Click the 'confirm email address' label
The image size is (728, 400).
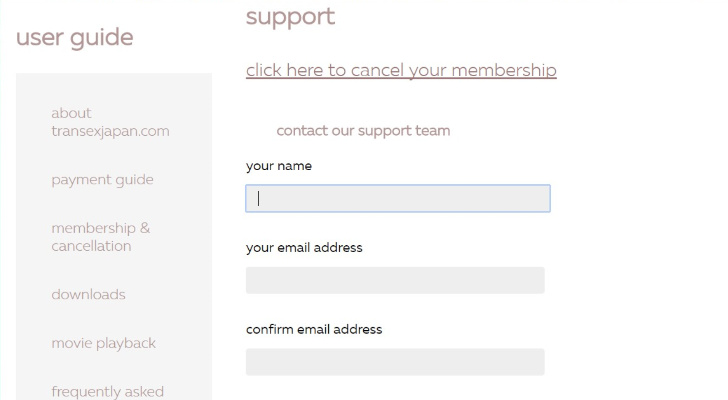(x=314, y=329)
